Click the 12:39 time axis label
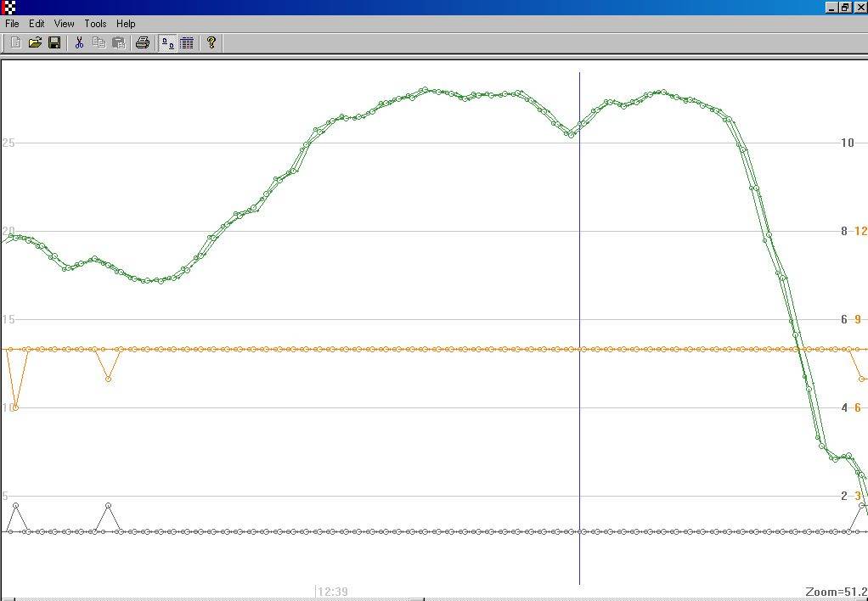 (x=333, y=592)
